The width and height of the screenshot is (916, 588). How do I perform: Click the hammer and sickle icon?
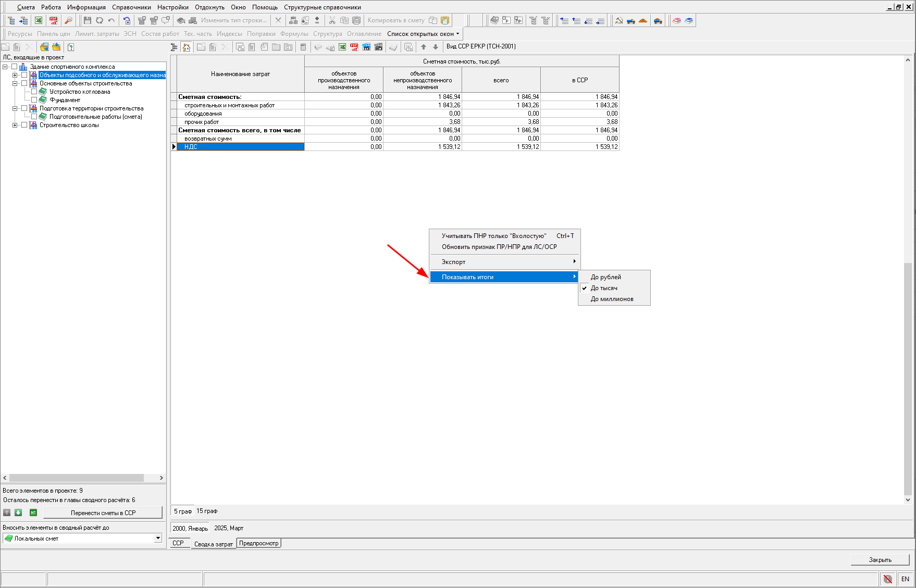click(619, 21)
